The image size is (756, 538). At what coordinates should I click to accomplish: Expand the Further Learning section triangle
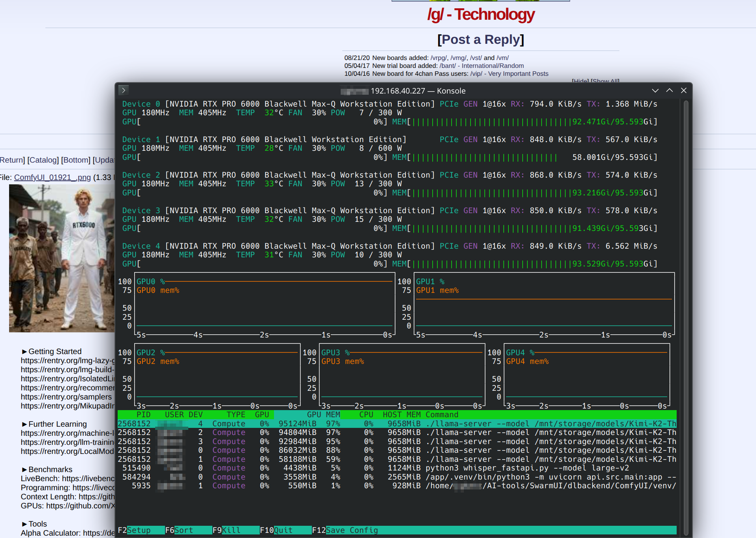pyautogui.click(x=24, y=424)
